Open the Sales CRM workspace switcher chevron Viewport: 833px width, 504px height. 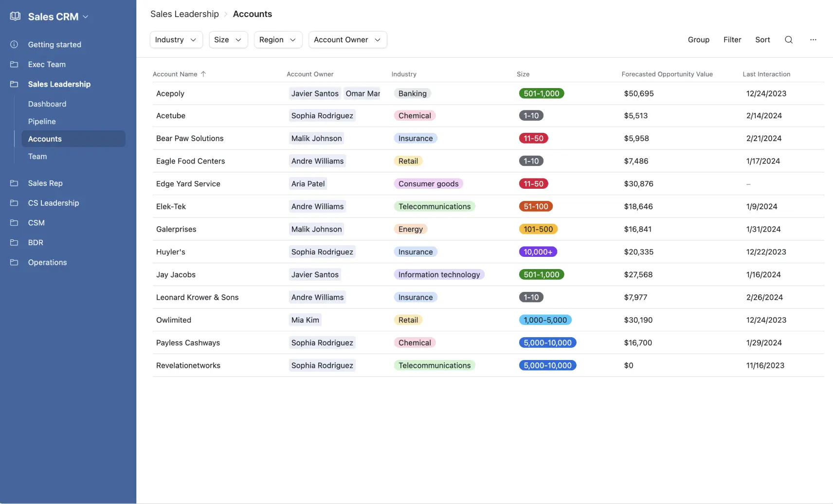86,17
